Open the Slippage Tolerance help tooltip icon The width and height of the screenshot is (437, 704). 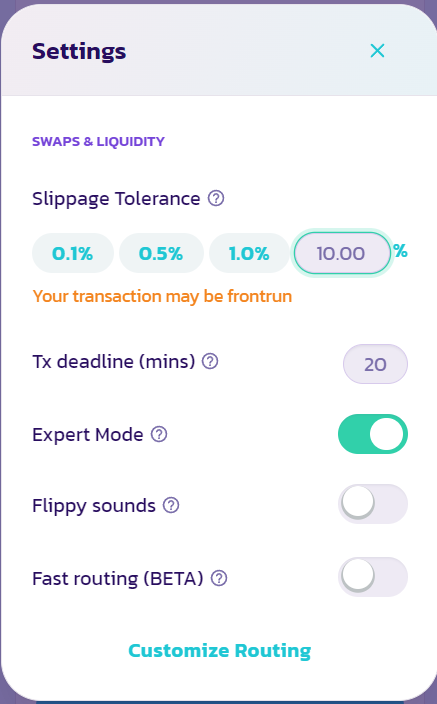point(216,198)
